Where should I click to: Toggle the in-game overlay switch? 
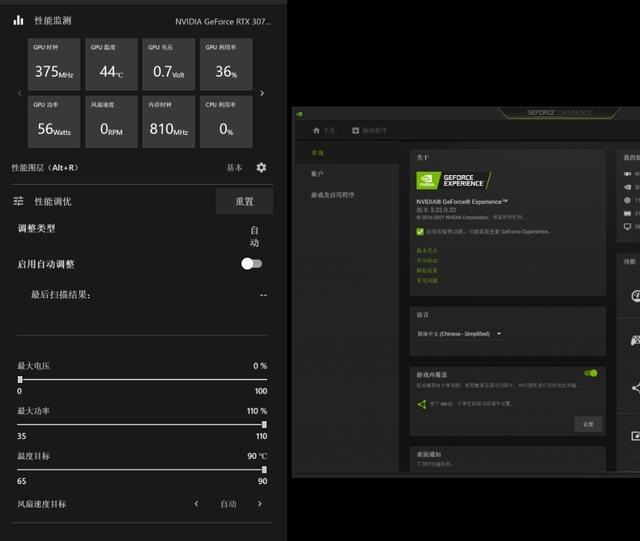click(591, 373)
